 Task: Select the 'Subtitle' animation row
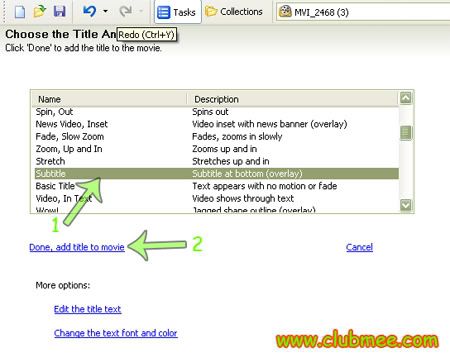point(217,173)
